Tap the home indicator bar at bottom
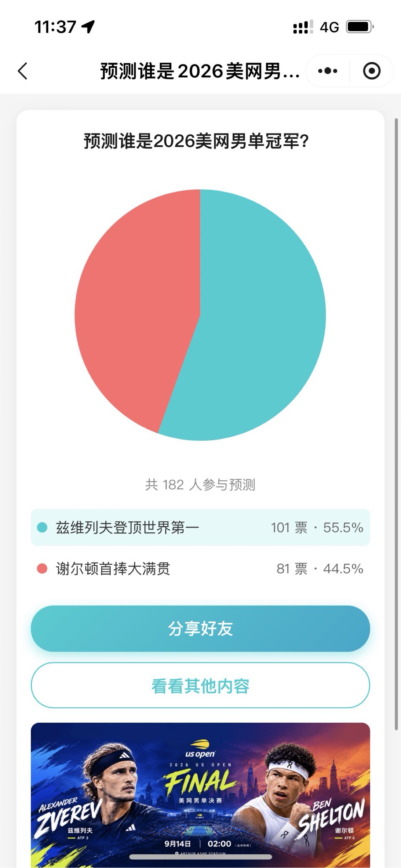The width and height of the screenshot is (401, 868). pyautogui.click(x=200, y=857)
